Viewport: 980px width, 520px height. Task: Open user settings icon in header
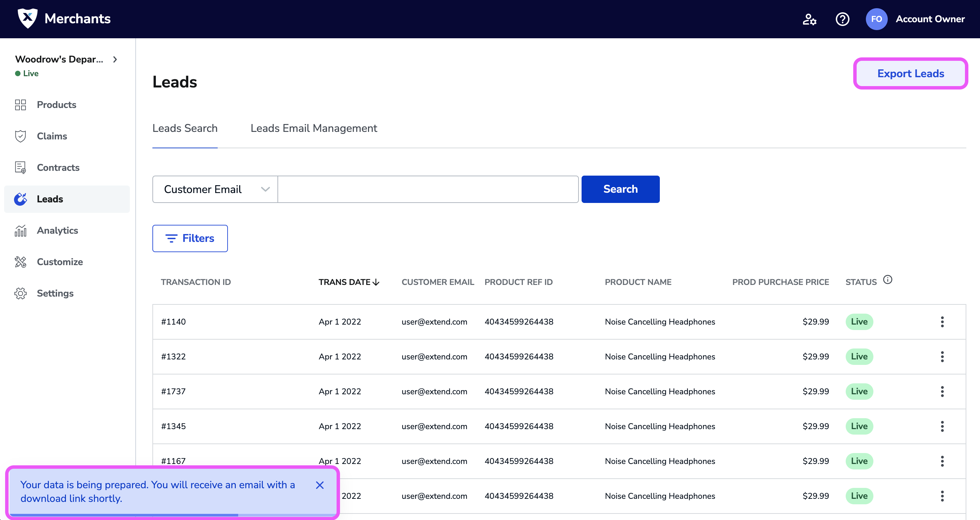pyautogui.click(x=809, y=19)
